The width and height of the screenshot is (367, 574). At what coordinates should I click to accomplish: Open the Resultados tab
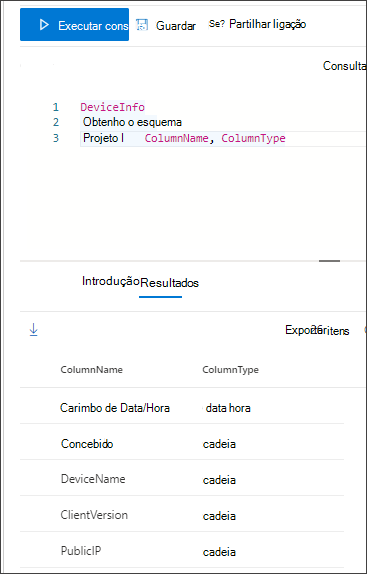tap(169, 283)
